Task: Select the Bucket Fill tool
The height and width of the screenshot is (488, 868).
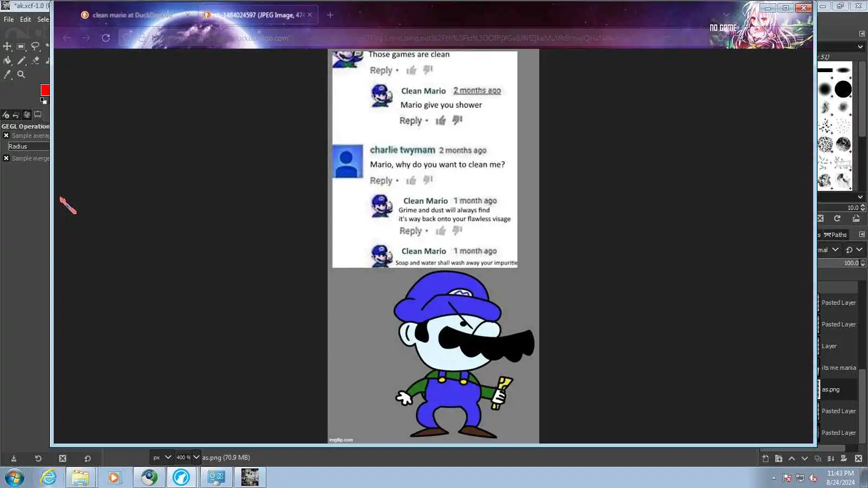Action: point(7,61)
